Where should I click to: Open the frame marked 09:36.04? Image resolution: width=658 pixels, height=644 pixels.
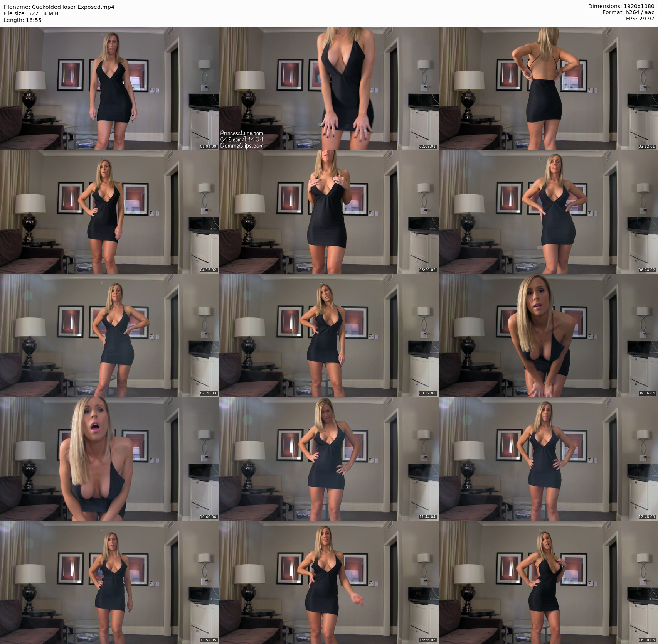[548, 335]
